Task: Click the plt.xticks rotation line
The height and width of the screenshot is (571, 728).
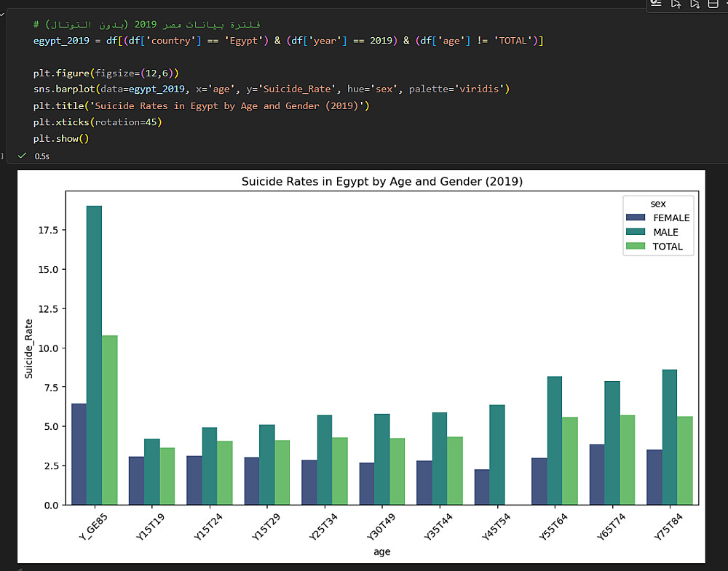Action: 97,122
